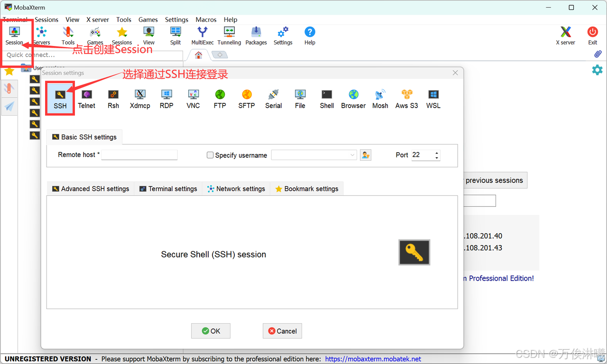The image size is (607, 364).
Task: Open the user manager icon beside username
Action: tap(365, 155)
